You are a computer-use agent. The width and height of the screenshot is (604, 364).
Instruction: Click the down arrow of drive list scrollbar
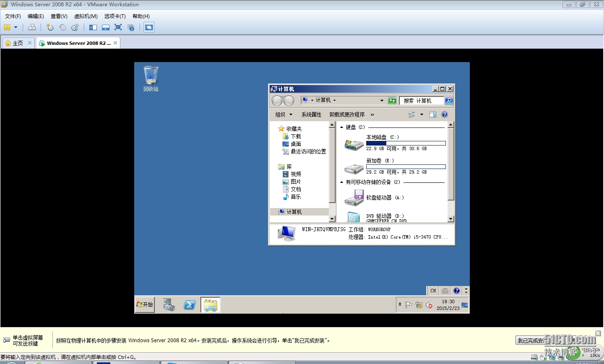point(451,219)
